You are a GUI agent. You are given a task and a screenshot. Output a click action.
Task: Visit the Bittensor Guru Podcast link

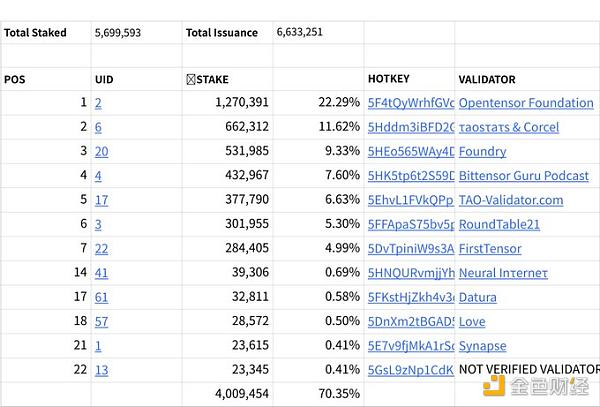523,176
